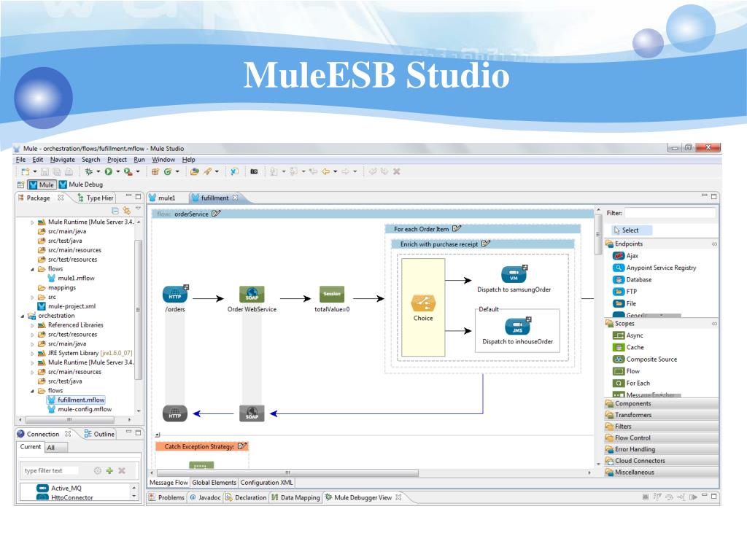Click the palette Filter input field
This screenshot has height=560, width=747.
670,213
